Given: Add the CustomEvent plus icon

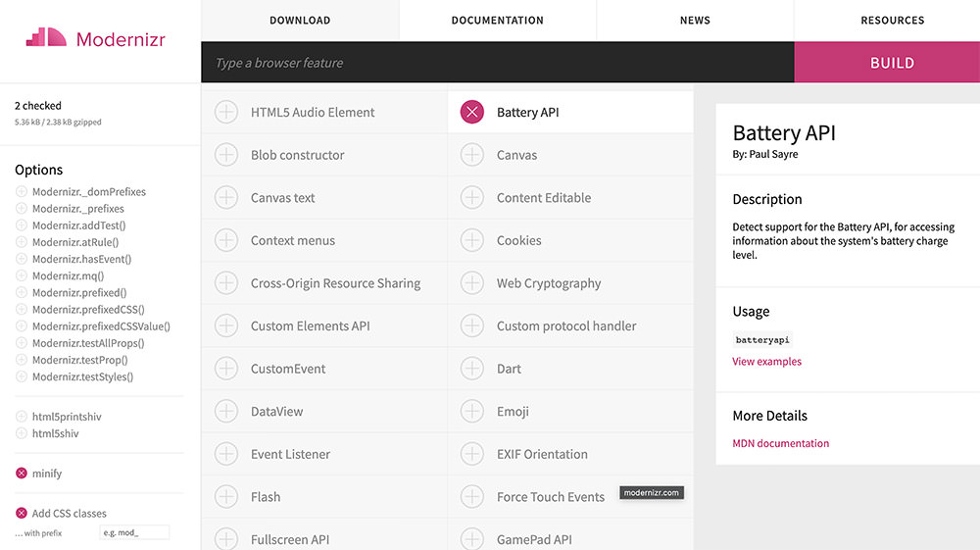Looking at the screenshot, I should tap(226, 369).
